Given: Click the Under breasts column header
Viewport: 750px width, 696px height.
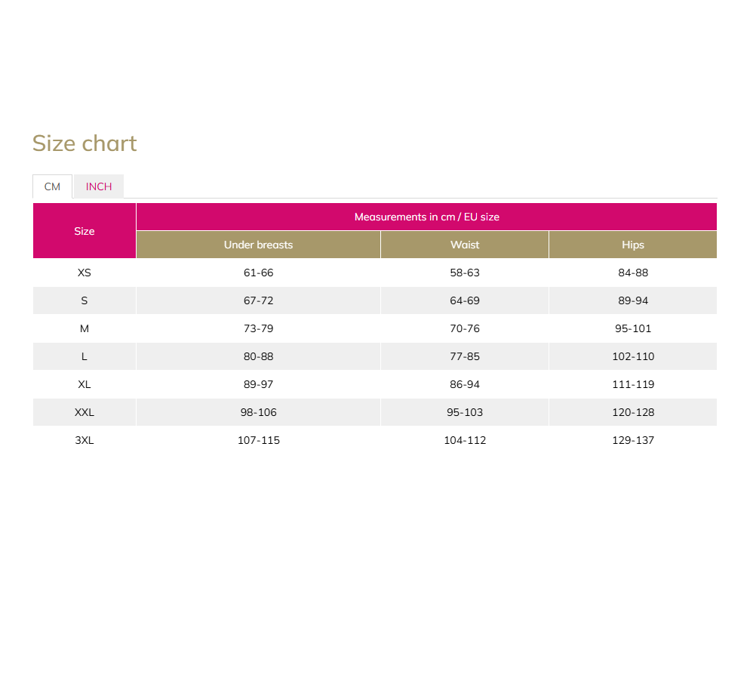Looking at the screenshot, I should 258,244.
